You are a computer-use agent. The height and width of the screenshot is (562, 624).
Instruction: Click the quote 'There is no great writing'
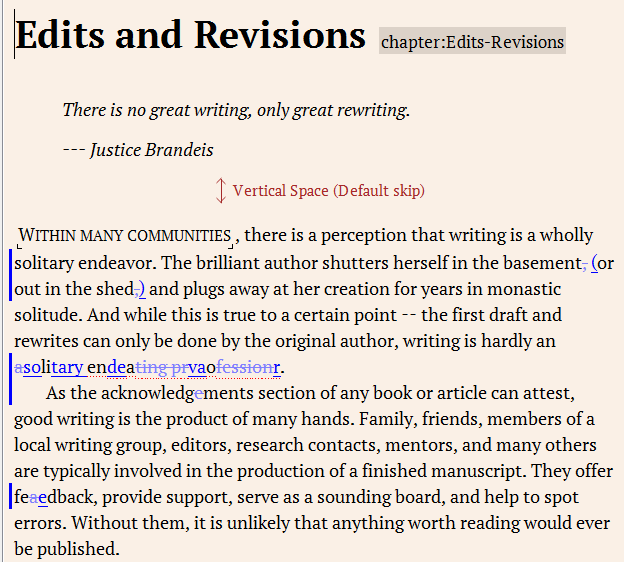click(236, 110)
